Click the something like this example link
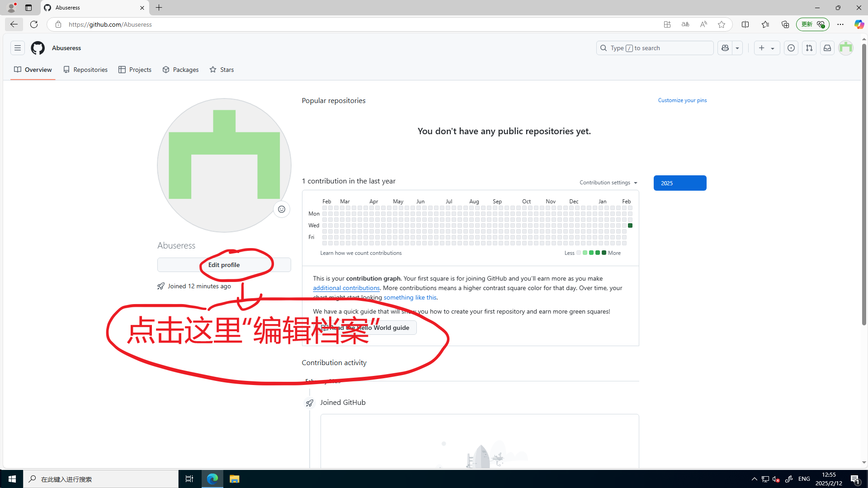 point(410,297)
